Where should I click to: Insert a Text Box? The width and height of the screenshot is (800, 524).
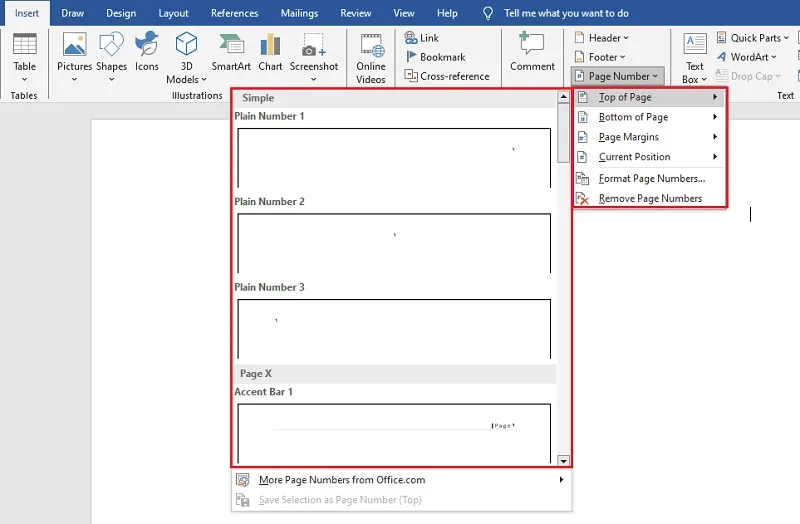click(x=695, y=58)
